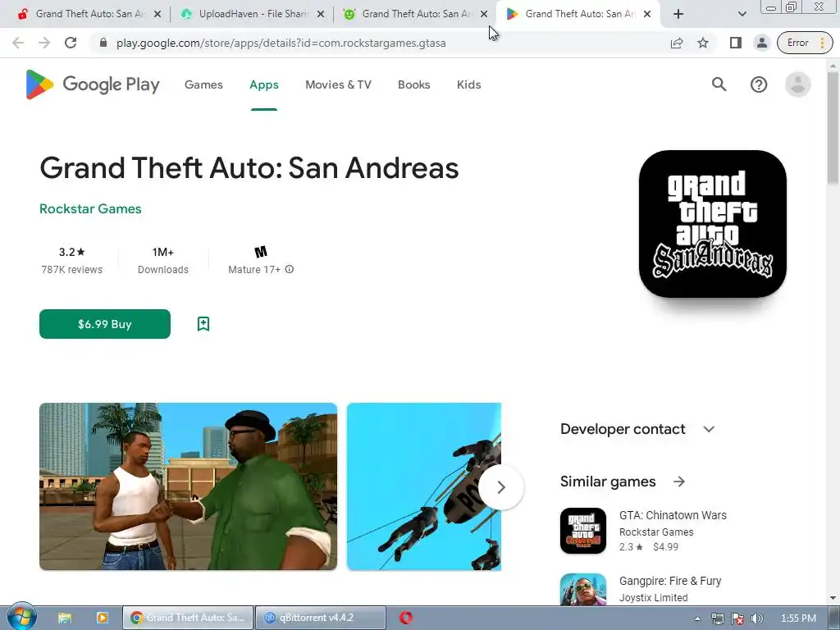Open Windows Explorer from taskbar
The width and height of the screenshot is (840, 630).
click(x=65, y=618)
